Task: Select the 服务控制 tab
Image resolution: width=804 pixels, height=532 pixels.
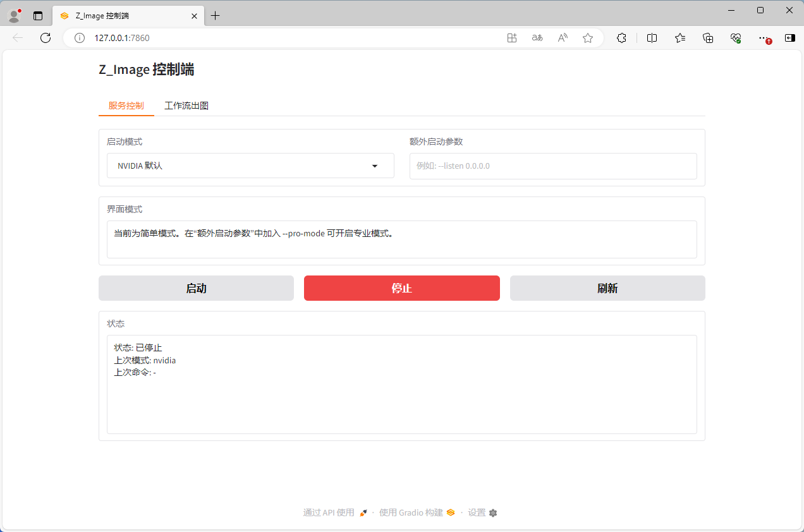Action: pos(126,106)
